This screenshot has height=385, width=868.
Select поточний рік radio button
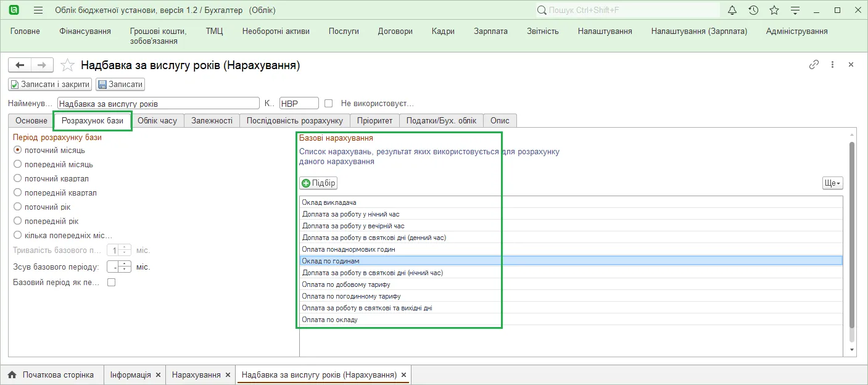tap(18, 207)
